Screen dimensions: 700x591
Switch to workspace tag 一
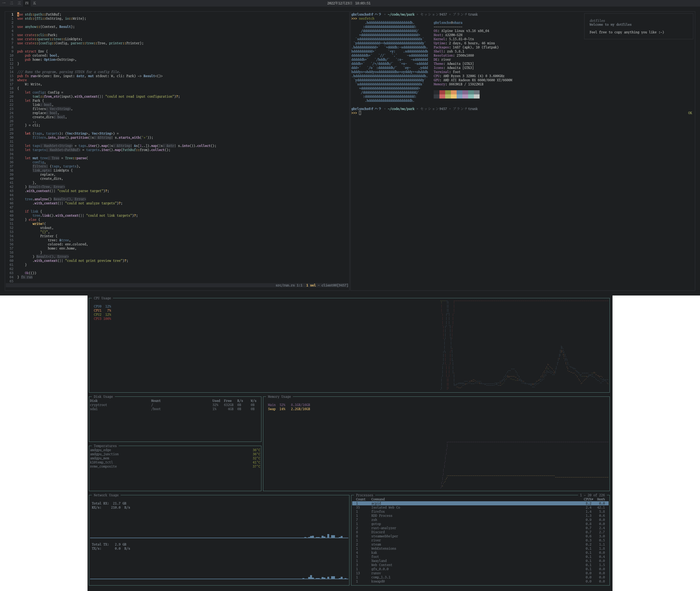click(x=4, y=3)
